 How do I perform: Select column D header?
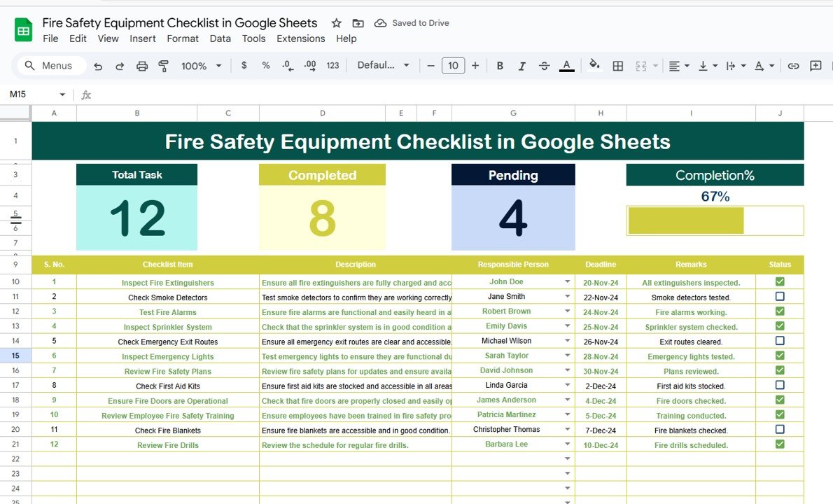[x=323, y=113]
